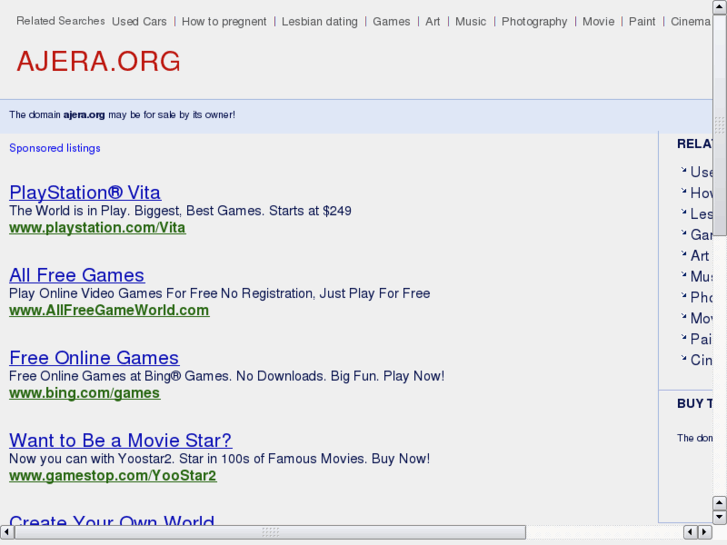Click the horizontal scrollbar left arrow
Viewport: 727px width, 545px height.
coord(6,532)
